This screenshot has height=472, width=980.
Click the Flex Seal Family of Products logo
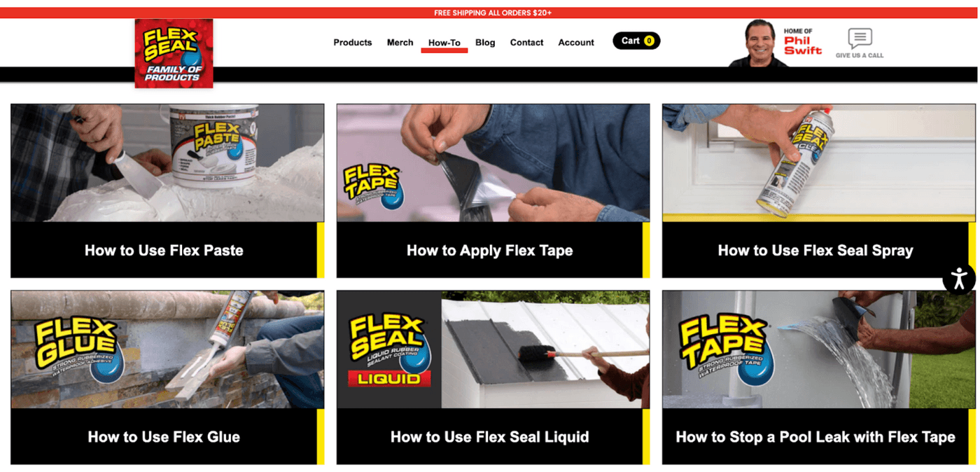click(x=174, y=54)
